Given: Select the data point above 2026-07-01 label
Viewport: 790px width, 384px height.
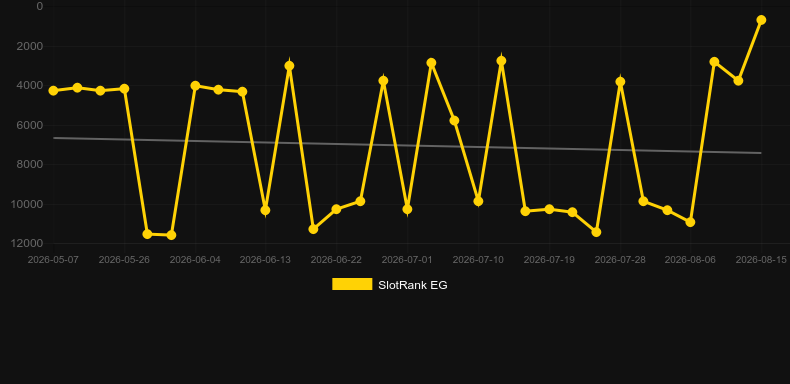Looking at the screenshot, I should 407,209.
